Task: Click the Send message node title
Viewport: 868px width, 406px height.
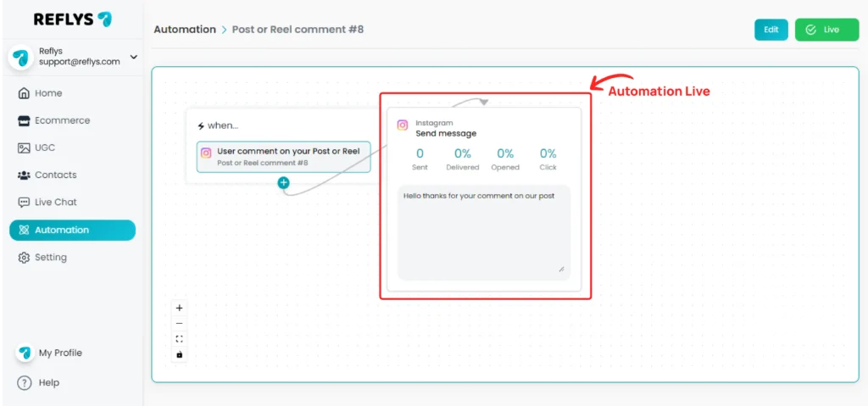Action: (x=446, y=133)
